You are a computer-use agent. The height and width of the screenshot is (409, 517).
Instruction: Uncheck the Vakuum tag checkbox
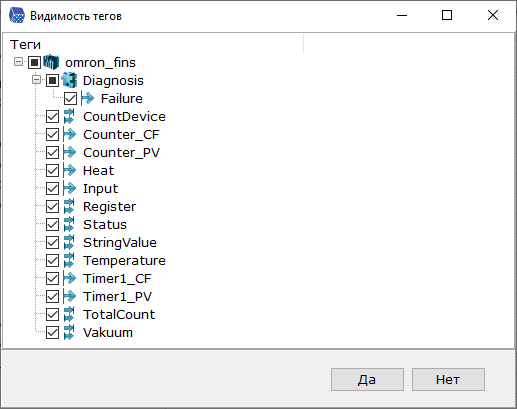pyautogui.click(x=52, y=333)
